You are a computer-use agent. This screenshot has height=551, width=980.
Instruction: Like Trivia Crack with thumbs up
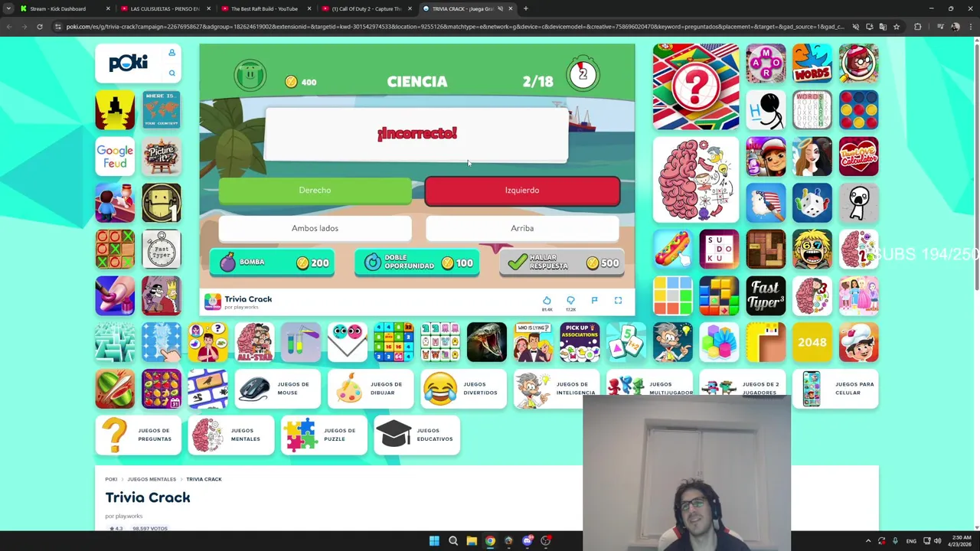coord(547,301)
